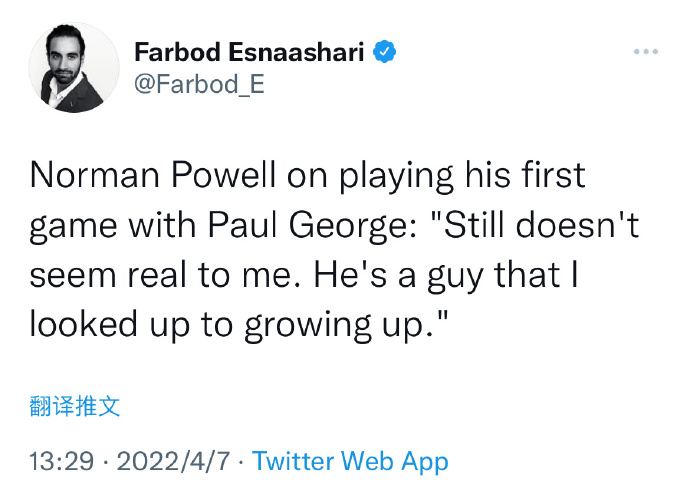690x491 pixels.
Task: Open the Twitter Web App source link
Action: tap(350, 461)
